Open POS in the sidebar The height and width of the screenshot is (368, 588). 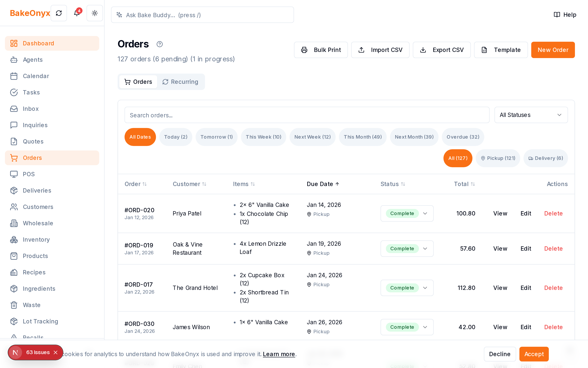point(52,174)
